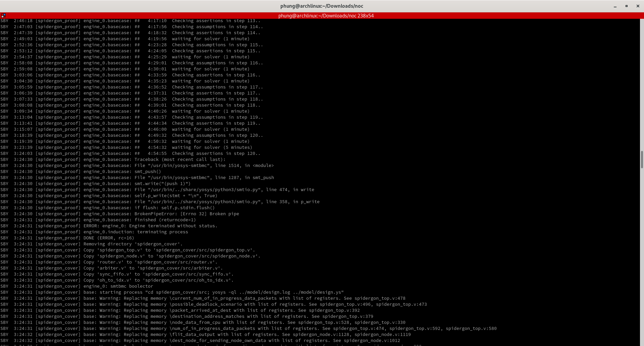Click the Copy 'arbiter.v' log line
The image size is (644, 346).
[153, 268]
